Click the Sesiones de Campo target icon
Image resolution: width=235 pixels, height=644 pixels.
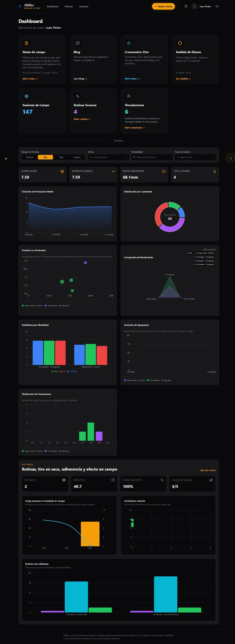27,96
